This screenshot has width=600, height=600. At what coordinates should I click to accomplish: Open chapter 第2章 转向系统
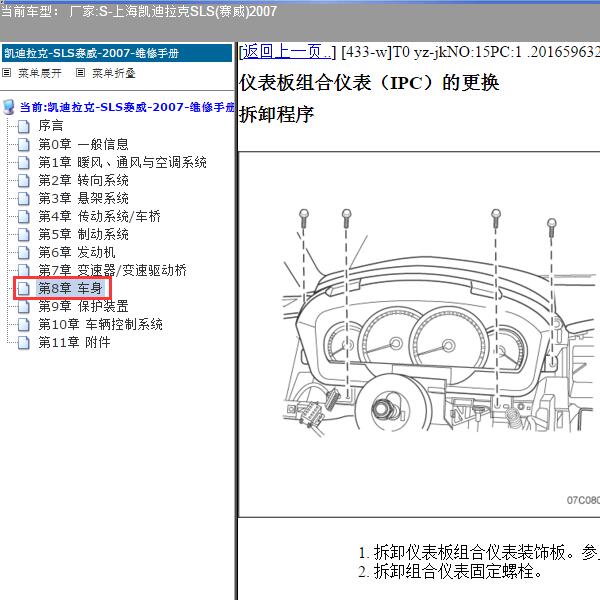[83, 180]
